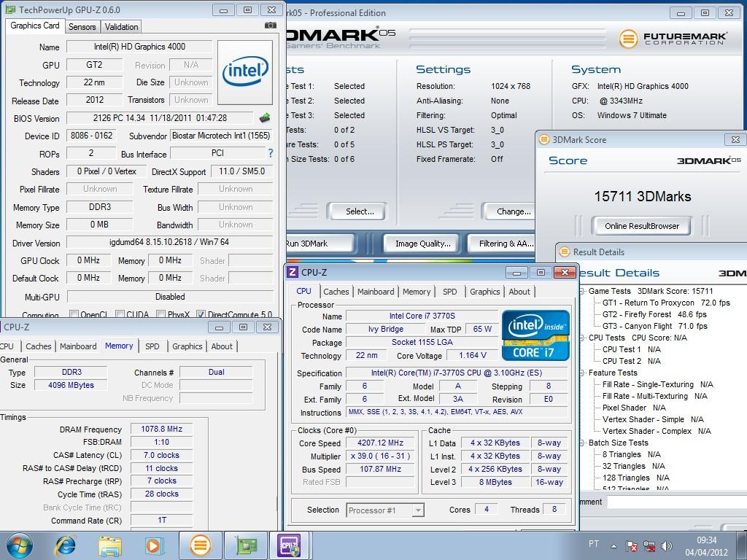Show hidden tray icons arrow
The image size is (747, 560).
614,547
